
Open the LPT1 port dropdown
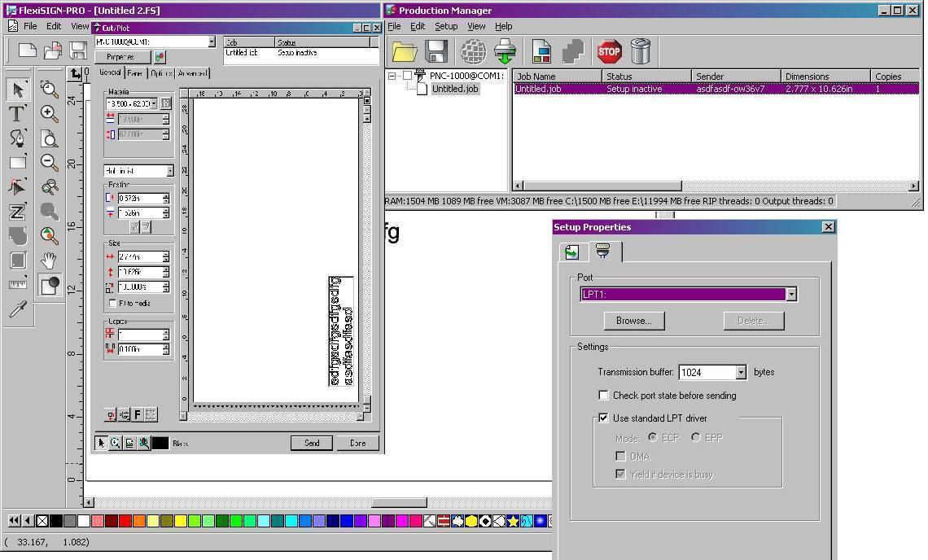790,295
